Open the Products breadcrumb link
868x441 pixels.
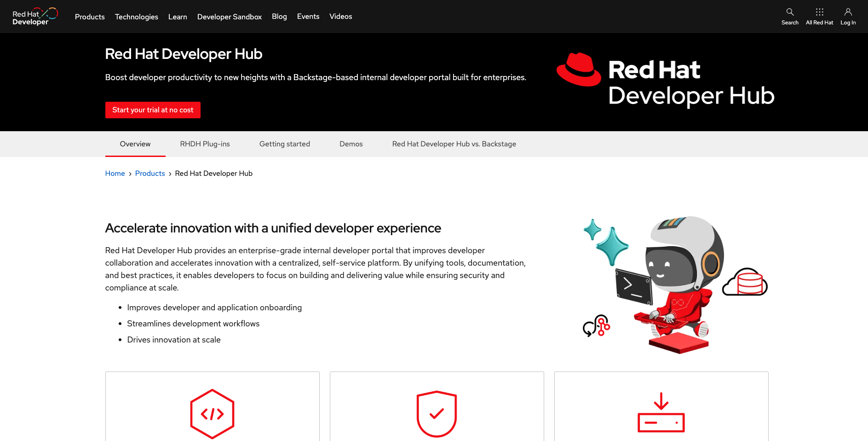point(150,173)
